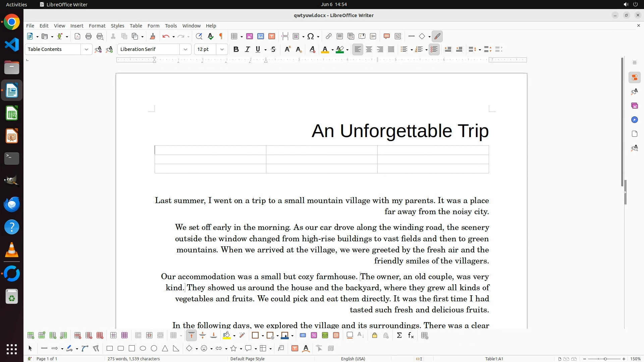The image size is (644, 362).
Task: Open the sidebar Navigator compass icon
Action: click(x=634, y=120)
